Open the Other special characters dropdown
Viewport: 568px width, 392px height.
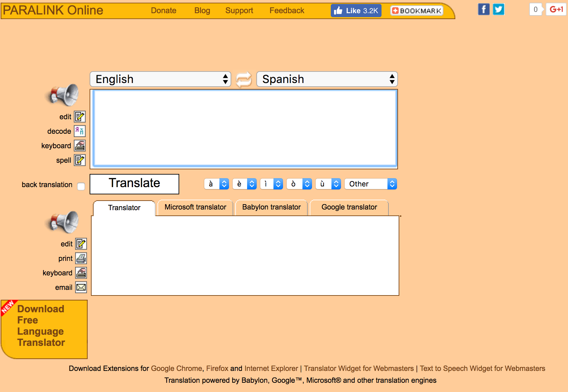click(370, 184)
